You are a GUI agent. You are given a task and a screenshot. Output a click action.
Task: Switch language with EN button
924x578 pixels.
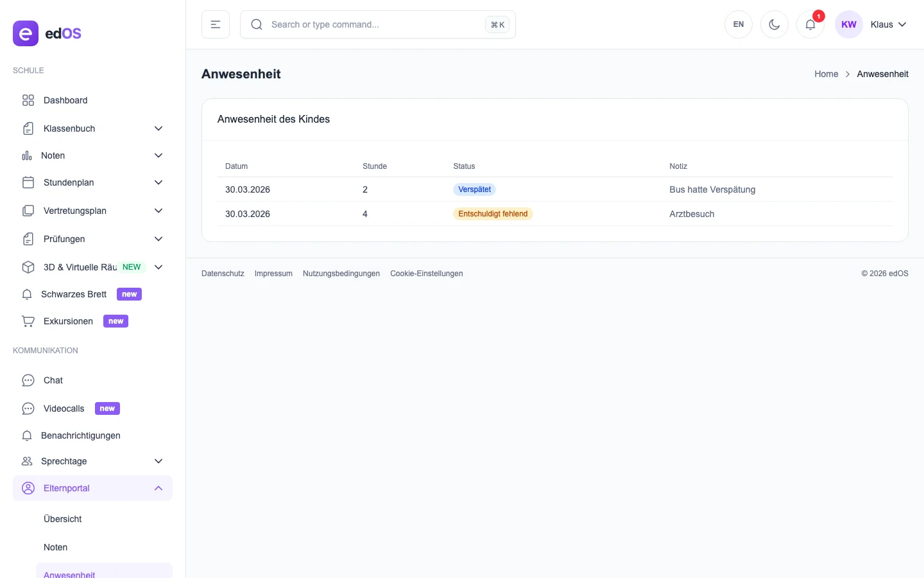click(x=739, y=24)
